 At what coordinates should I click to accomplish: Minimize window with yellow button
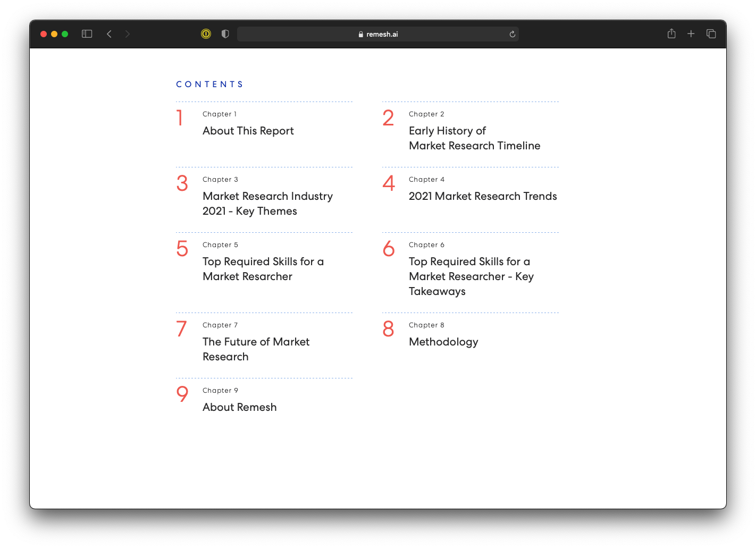click(54, 34)
